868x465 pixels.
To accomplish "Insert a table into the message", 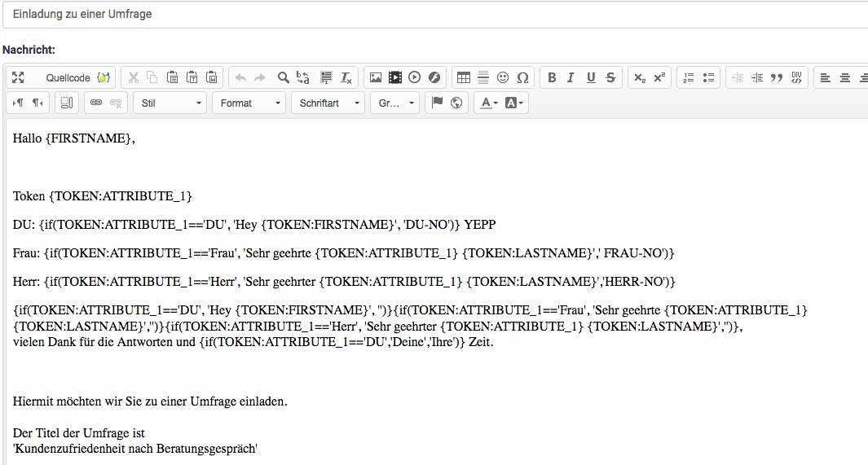I will [x=464, y=77].
